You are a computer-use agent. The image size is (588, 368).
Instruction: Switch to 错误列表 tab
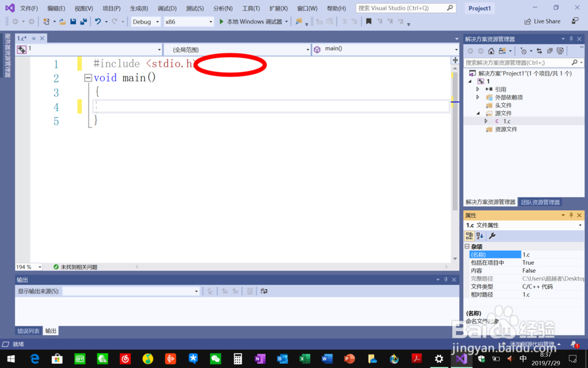click(28, 331)
